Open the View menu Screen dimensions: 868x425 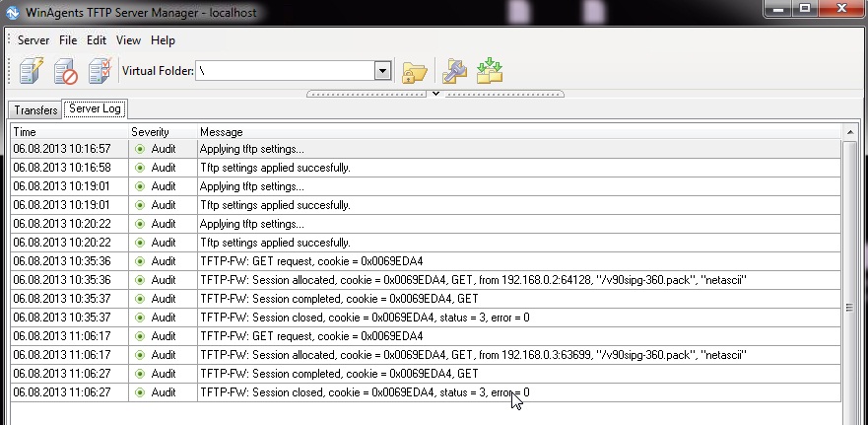pos(128,40)
